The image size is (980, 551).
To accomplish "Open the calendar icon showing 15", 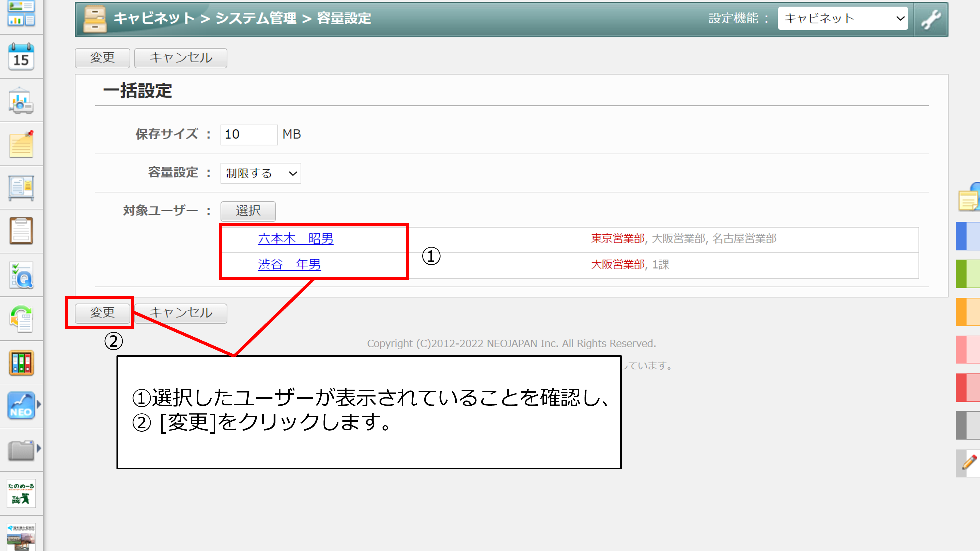I will tap(21, 57).
